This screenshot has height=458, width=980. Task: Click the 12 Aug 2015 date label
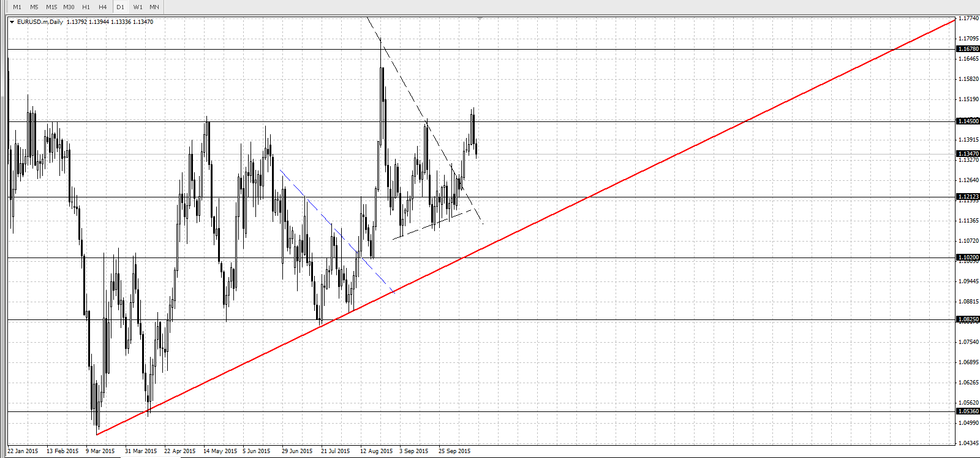(377, 451)
